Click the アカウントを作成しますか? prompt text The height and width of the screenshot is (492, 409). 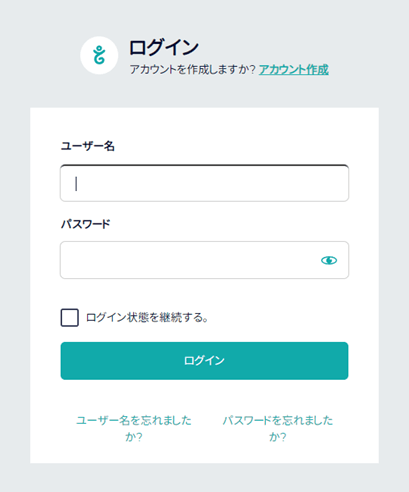click(x=192, y=69)
